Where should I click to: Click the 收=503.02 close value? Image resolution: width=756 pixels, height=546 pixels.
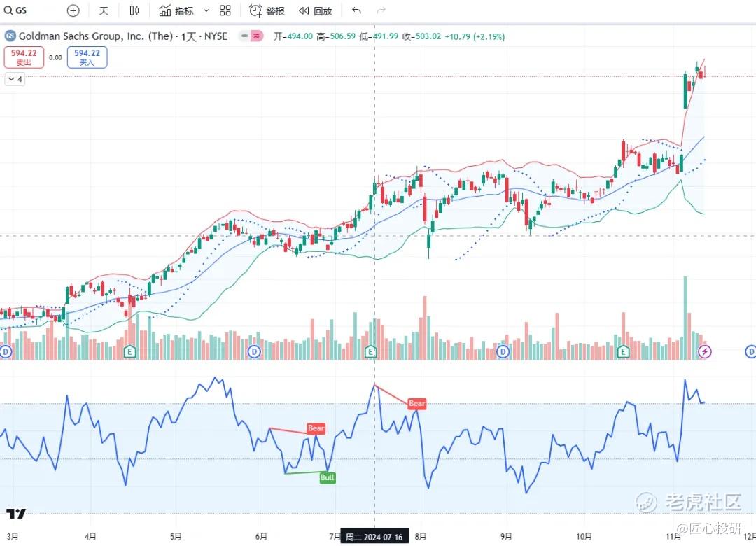tap(422, 36)
